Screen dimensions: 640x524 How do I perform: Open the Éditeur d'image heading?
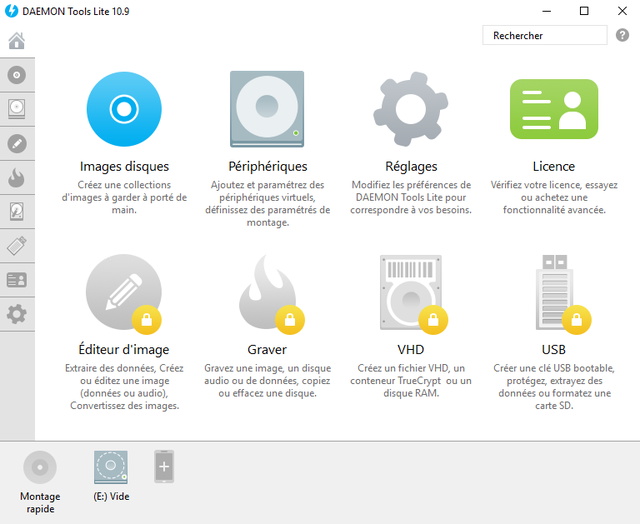click(124, 349)
